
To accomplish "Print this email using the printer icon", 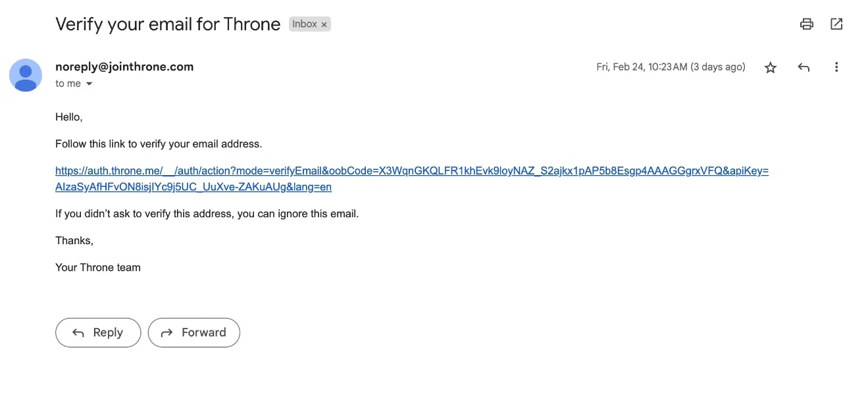I will tap(806, 24).
